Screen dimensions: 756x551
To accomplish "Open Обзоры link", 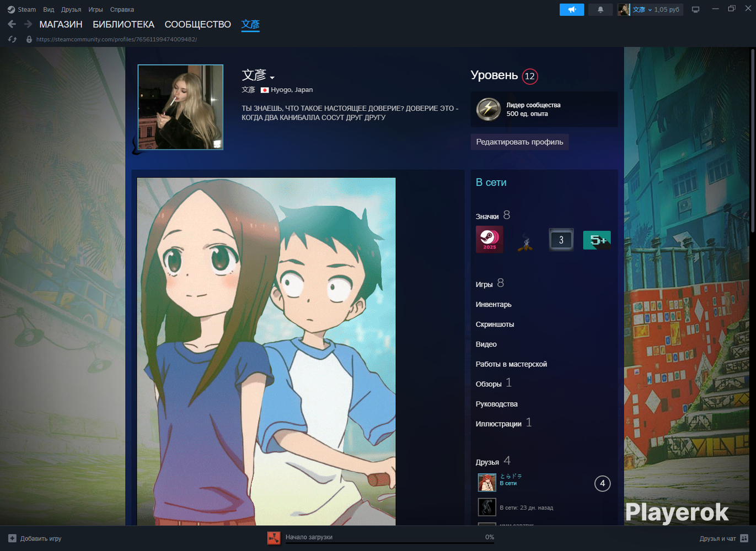I will point(489,383).
